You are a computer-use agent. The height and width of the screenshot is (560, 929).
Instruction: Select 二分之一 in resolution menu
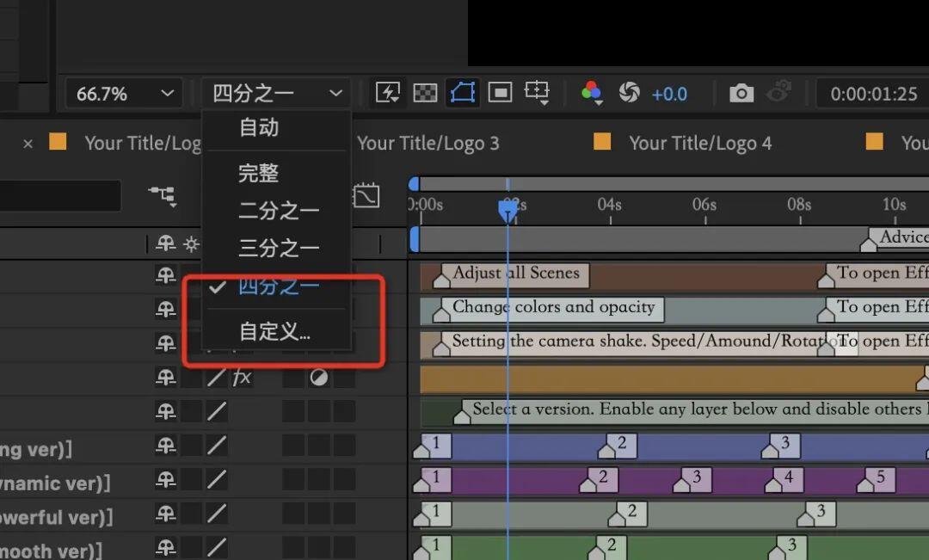[x=279, y=211]
